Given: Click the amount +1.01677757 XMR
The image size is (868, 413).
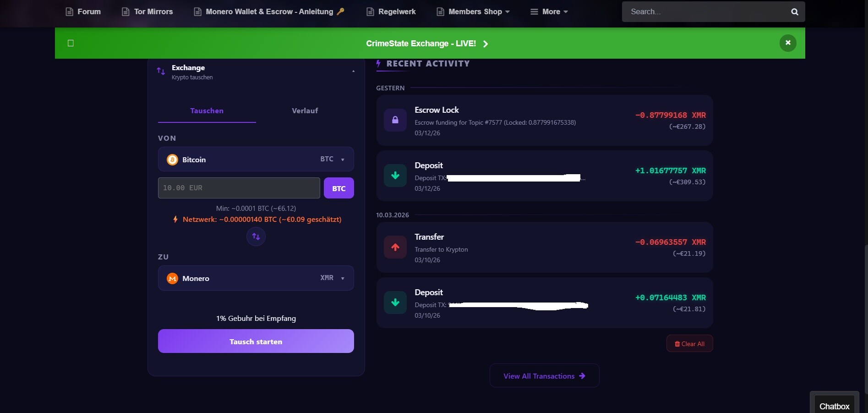Looking at the screenshot, I should [x=671, y=171].
